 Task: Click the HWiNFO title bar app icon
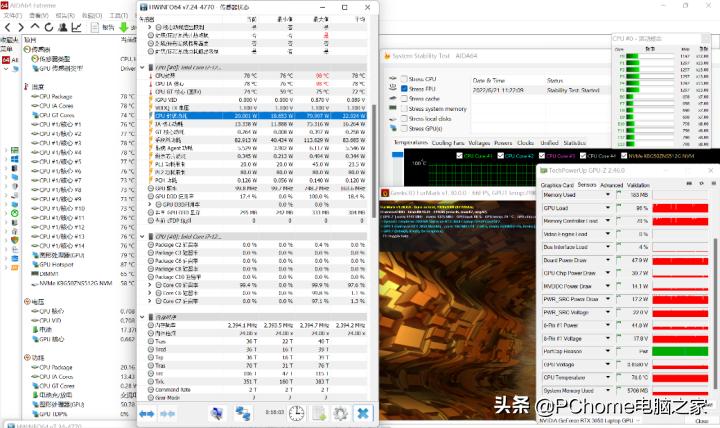[x=144, y=7]
